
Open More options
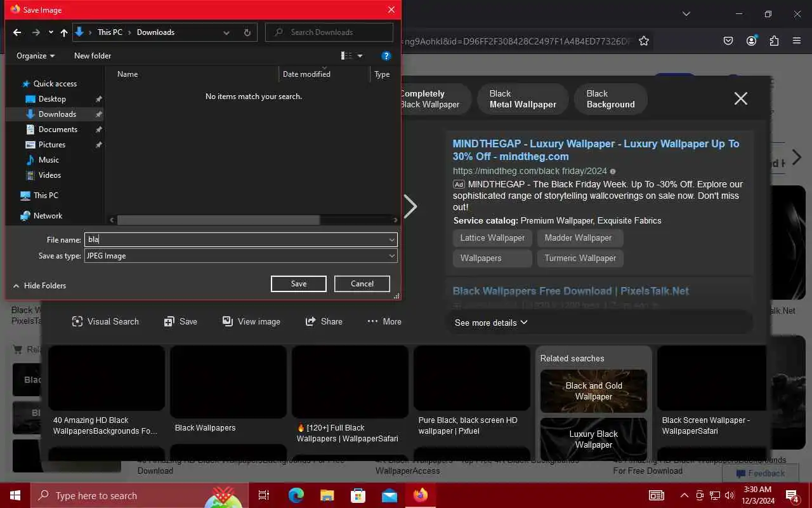point(384,322)
